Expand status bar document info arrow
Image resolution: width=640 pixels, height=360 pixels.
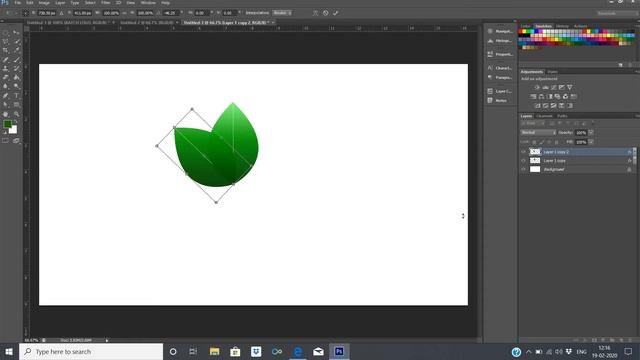(x=107, y=340)
